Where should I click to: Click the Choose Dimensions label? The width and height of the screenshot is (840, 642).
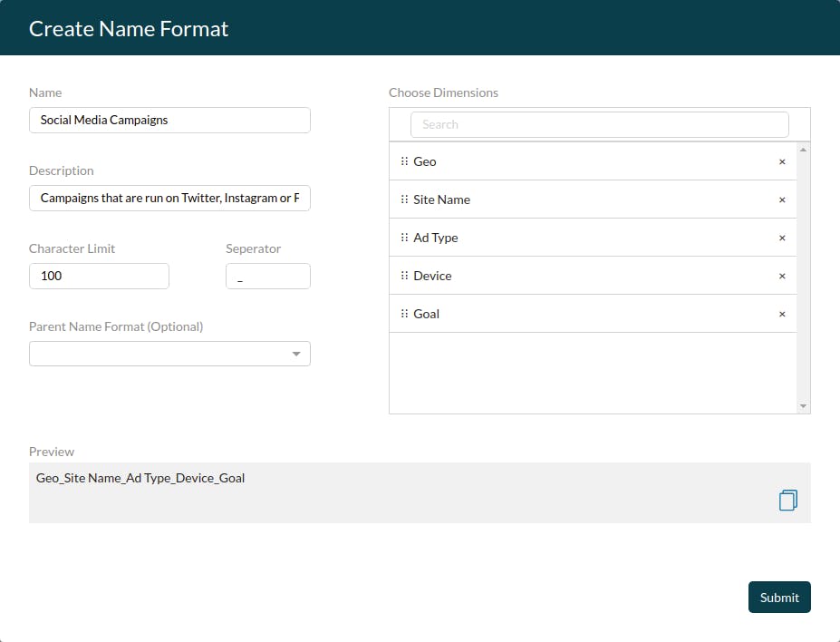coord(444,92)
